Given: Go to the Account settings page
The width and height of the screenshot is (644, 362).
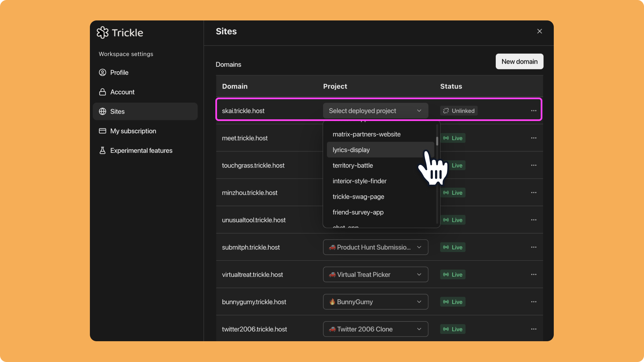Looking at the screenshot, I should point(122,92).
